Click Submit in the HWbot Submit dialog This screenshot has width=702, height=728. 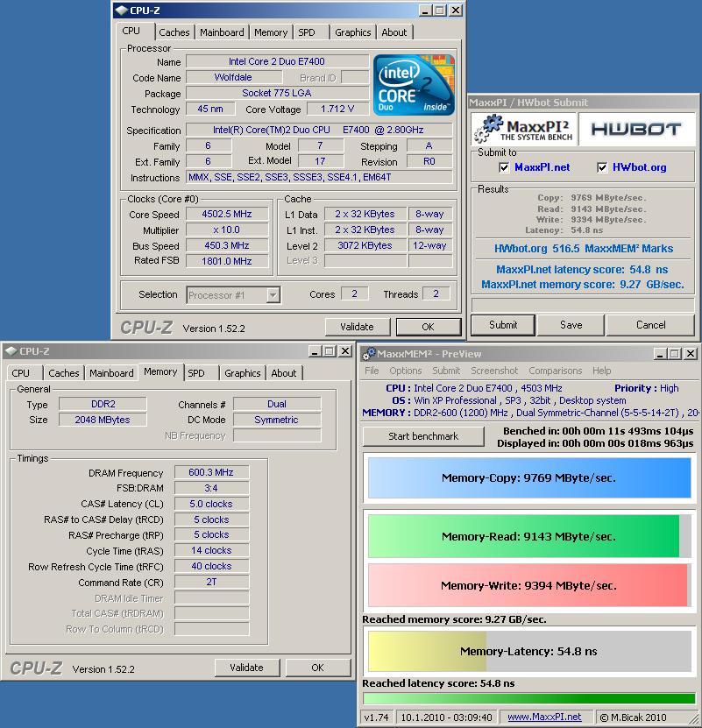click(503, 325)
